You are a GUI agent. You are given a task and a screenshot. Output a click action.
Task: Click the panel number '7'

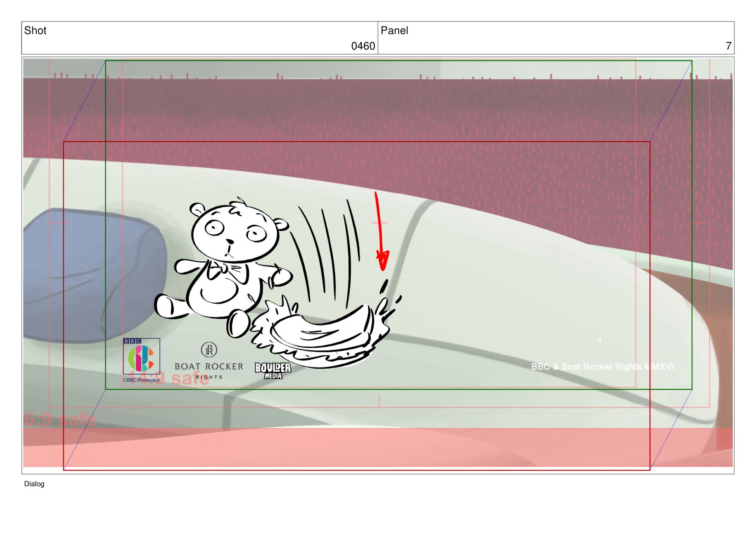[728, 46]
